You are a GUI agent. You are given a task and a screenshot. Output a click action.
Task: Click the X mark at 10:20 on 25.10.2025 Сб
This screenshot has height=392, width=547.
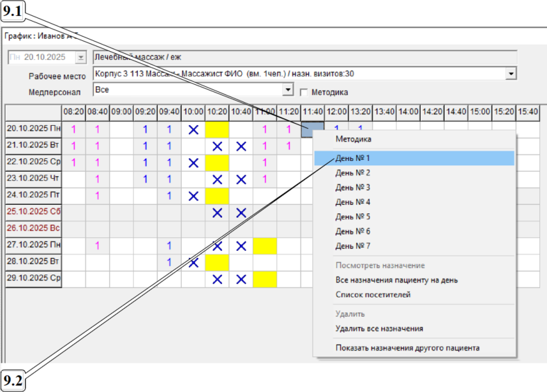coord(217,213)
